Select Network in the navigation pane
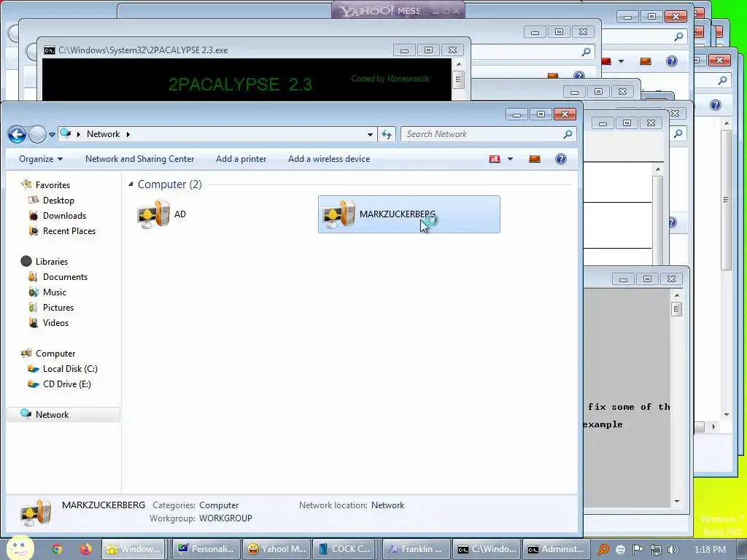The image size is (747, 560). (63, 414)
